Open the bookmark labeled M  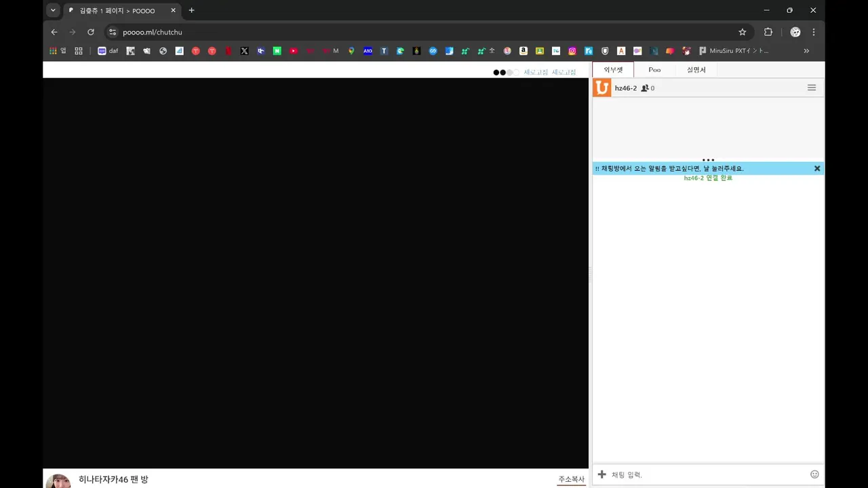pyautogui.click(x=331, y=51)
